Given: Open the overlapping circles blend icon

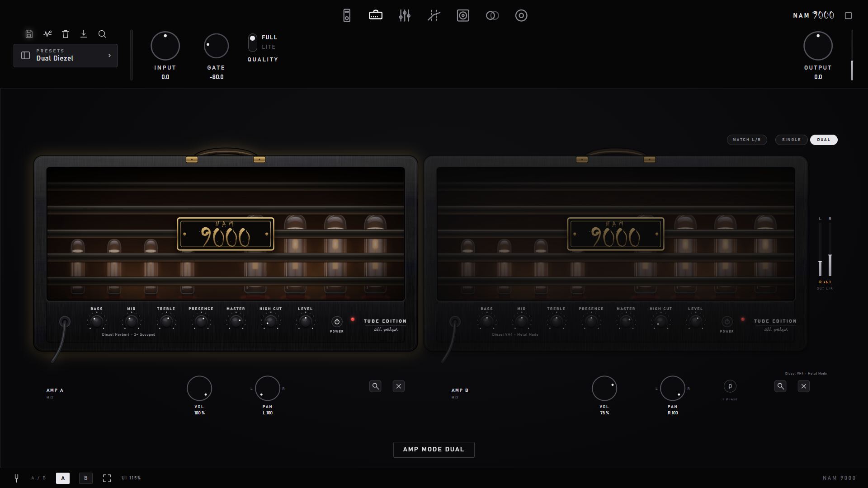Looking at the screenshot, I should pos(492,15).
